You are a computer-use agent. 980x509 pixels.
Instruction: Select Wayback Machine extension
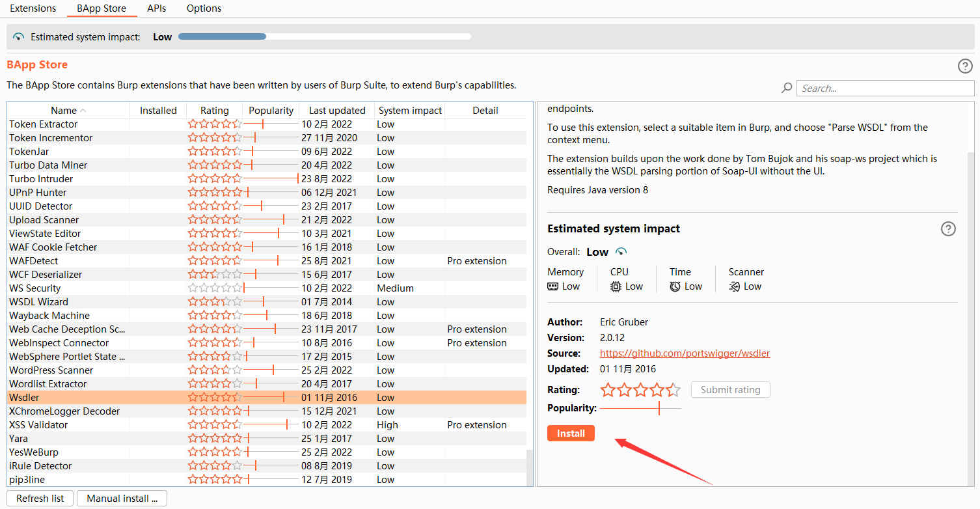267,315
